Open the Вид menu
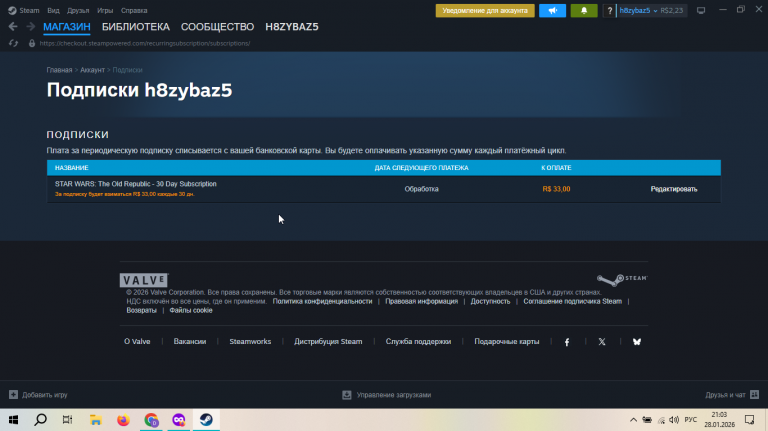Screen dimensions: 768x431 [53, 10]
